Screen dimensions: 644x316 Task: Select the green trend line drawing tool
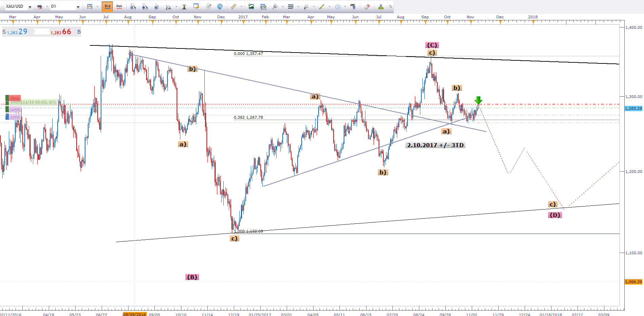point(322,6)
